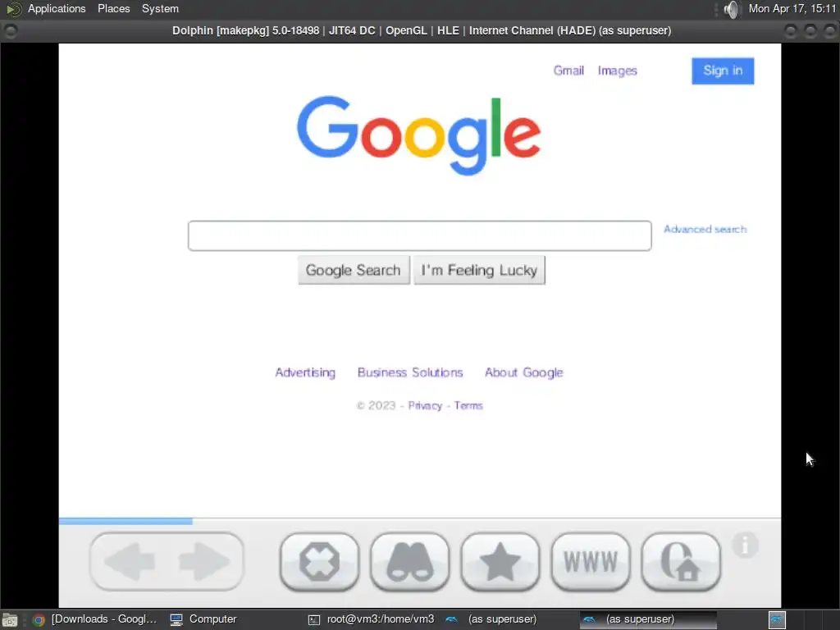Viewport: 840px width, 630px height.
Task: Open the Privacy link
Action: 426,405
